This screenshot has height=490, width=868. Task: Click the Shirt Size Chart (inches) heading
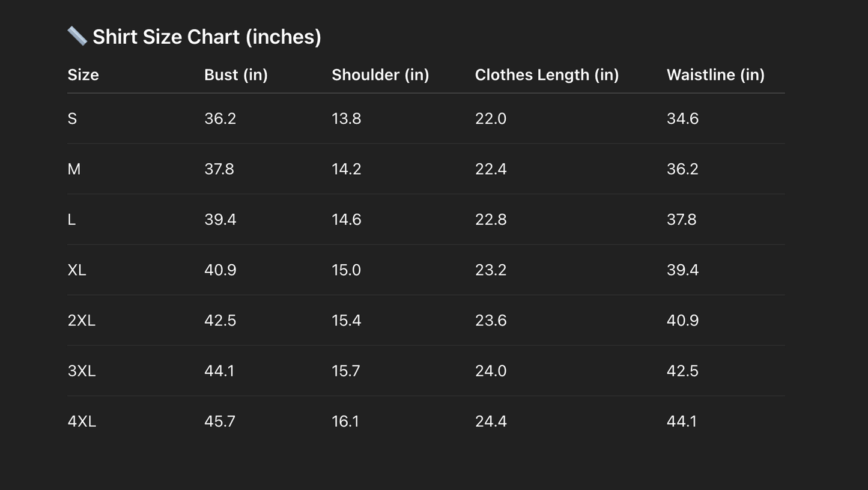click(207, 37)
